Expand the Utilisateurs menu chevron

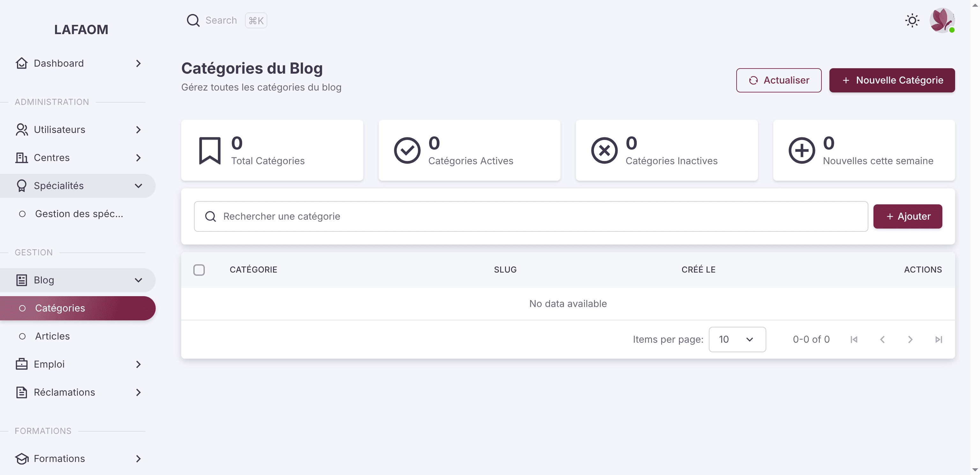pyautogui.click(x=138, y=130)
